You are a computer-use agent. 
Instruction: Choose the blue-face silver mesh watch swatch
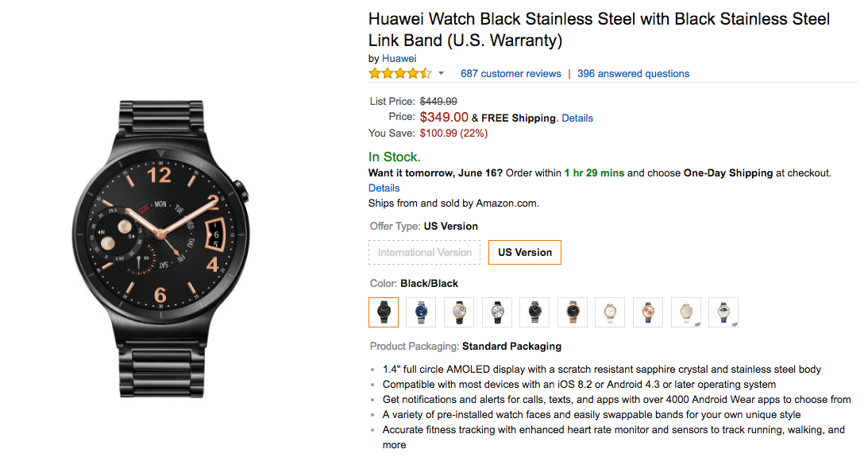click(x=421, y=312)
